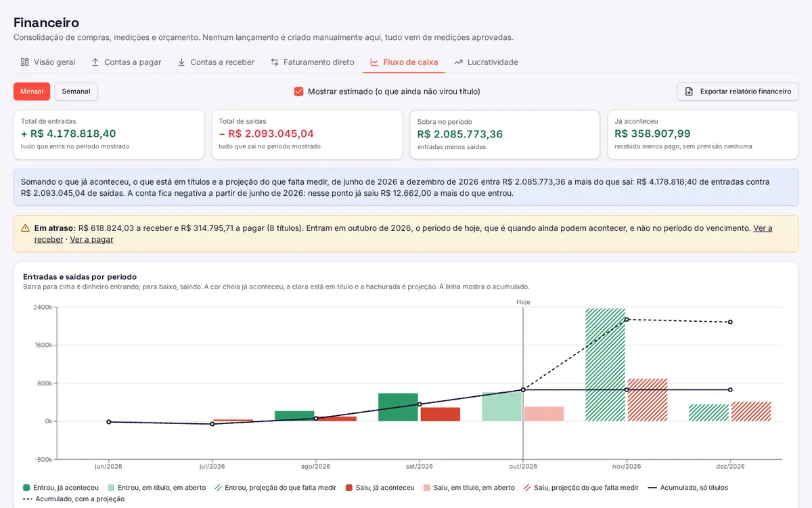The image size is (812, 508).
Task: Follow the Ver a pagar link
Action: pyautogui.click(x=91, y=239)
